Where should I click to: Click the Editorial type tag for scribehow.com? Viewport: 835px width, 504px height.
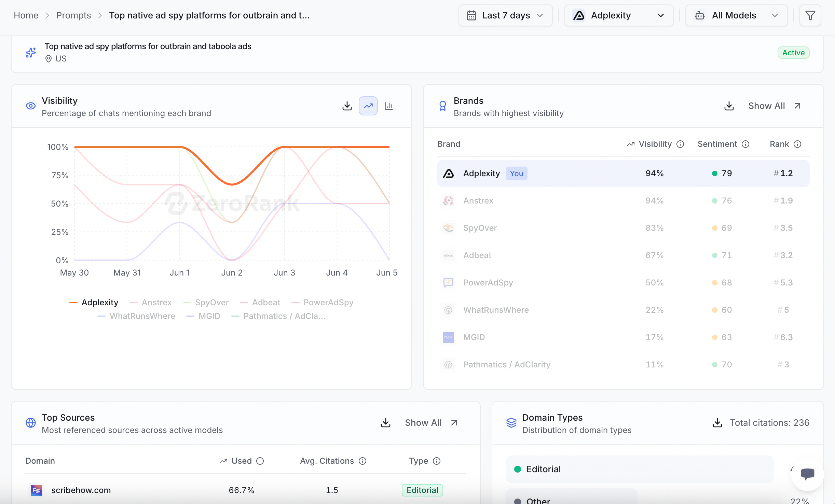coord(422,490)
